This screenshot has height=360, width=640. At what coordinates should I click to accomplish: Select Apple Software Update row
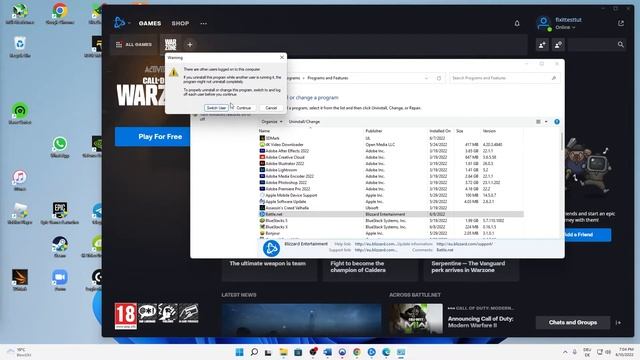(391, 202)
